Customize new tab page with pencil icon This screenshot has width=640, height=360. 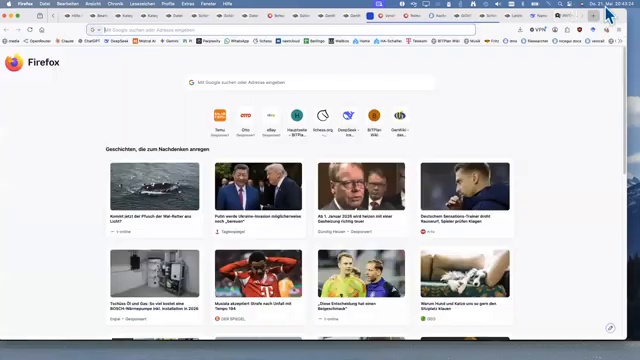[x=610, y=328]
